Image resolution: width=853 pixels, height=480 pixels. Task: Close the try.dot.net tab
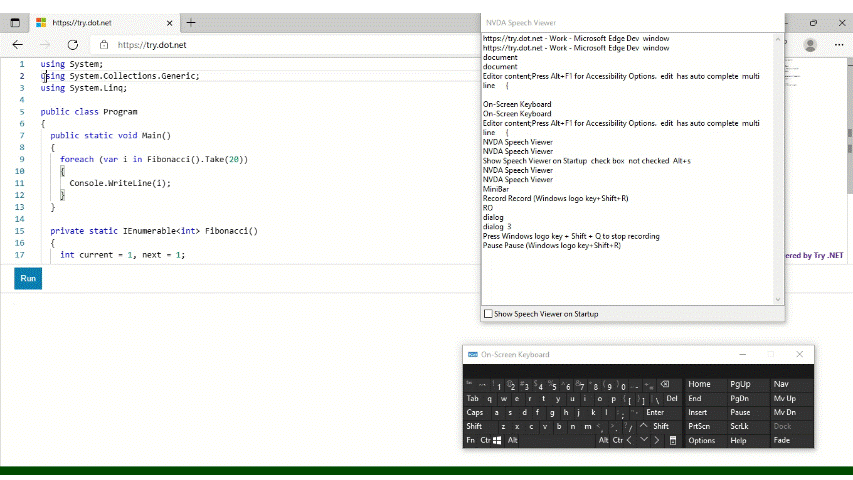[169, 23]
